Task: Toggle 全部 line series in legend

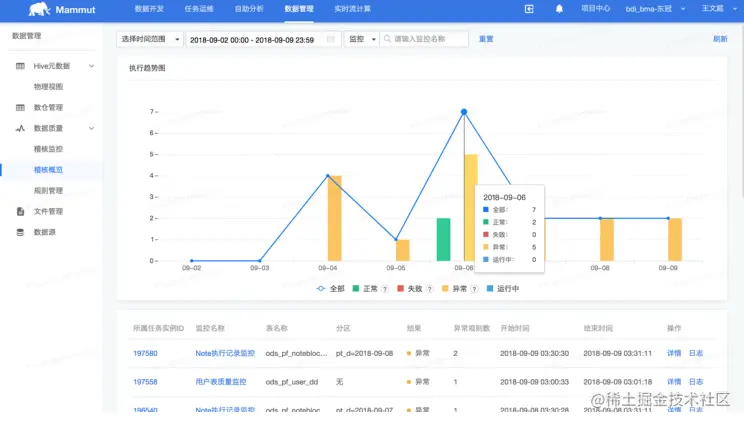Action: pos(330,289)
